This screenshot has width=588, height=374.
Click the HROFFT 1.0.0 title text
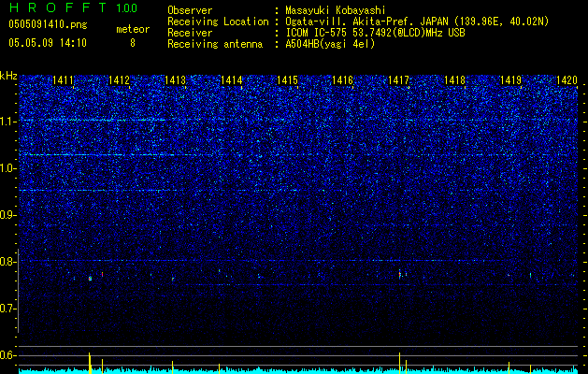click(x=73, y=7)
